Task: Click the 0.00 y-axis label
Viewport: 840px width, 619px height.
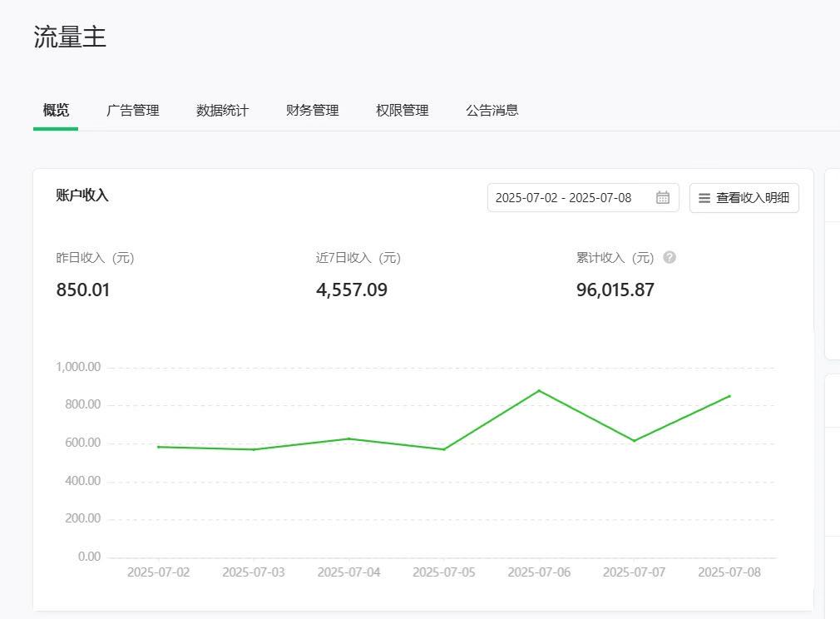Action: click(x=90, y=557)
